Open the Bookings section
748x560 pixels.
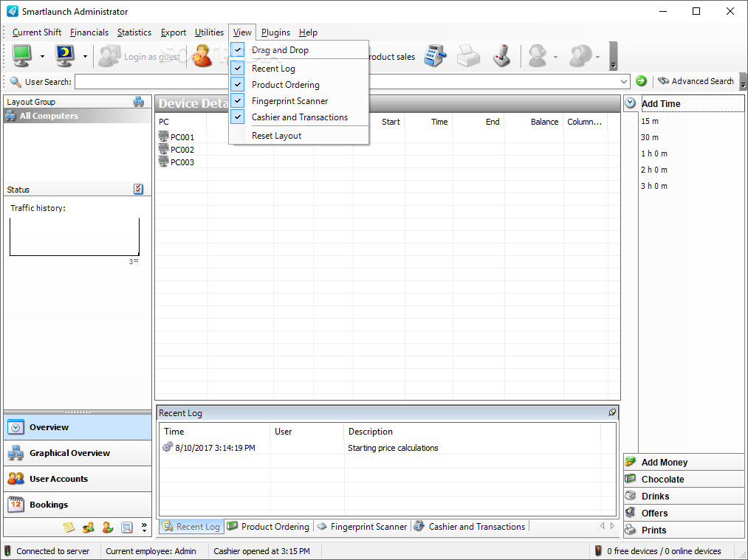click(x=78, y=505)
